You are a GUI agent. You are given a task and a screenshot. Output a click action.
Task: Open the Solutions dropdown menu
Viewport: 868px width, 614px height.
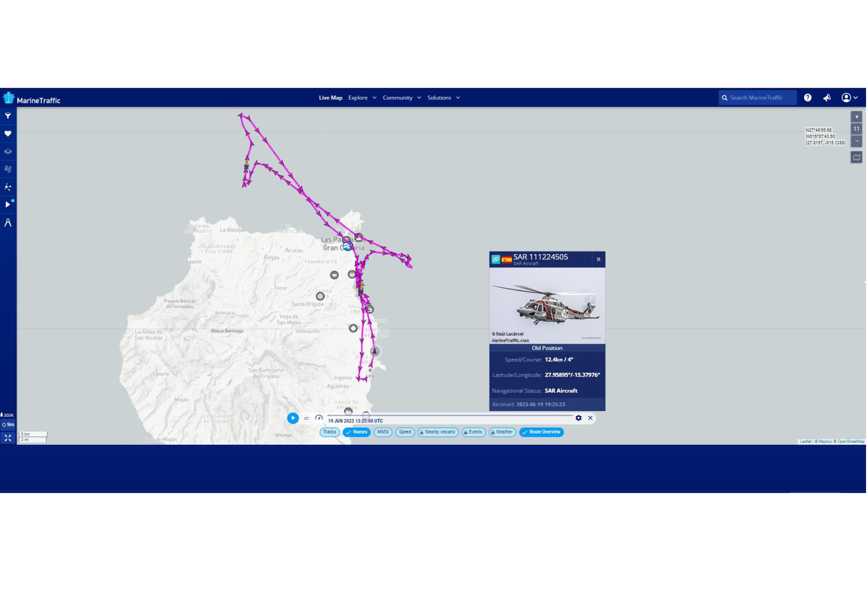click(443, 98)
